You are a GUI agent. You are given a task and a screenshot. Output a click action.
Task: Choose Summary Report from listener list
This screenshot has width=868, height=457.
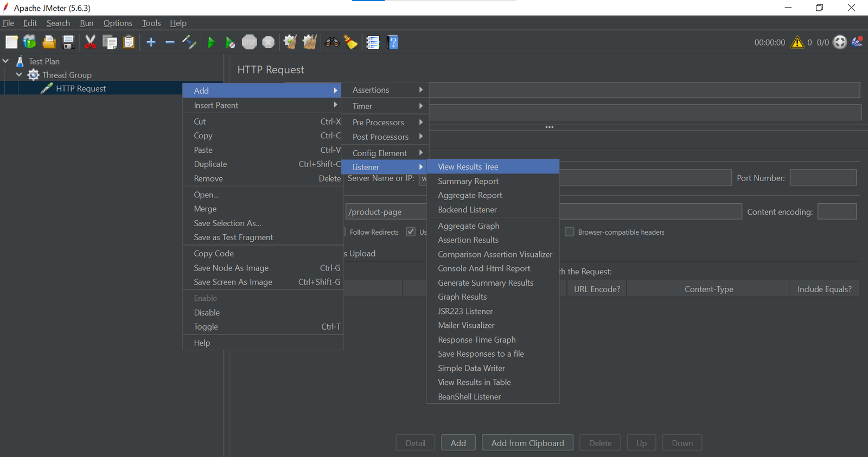[x=493, y=181]
